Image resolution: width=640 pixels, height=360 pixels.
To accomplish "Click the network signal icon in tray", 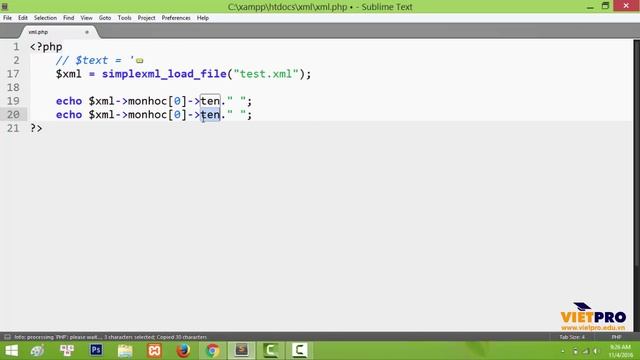I will coord(586,351).
